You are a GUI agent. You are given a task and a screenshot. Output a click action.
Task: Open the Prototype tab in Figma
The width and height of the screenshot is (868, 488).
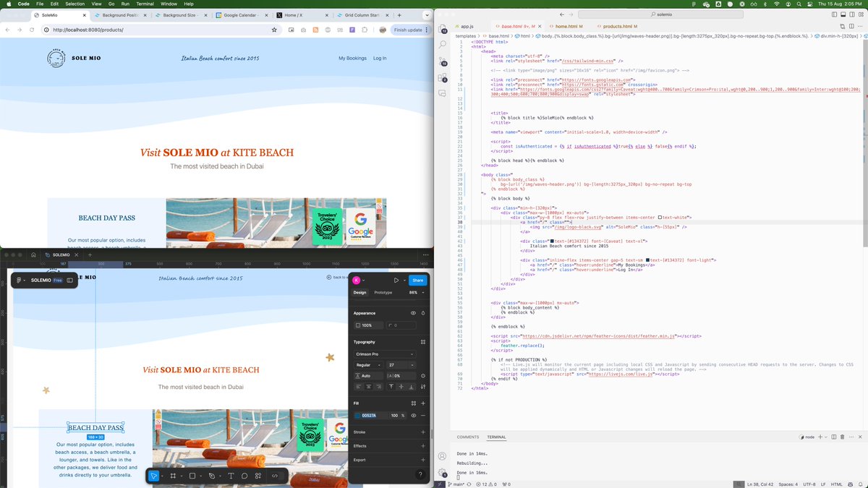point(383,292)
